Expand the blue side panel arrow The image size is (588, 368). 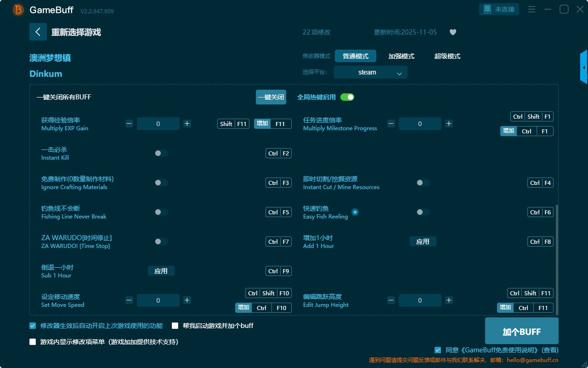coord(584,67)
